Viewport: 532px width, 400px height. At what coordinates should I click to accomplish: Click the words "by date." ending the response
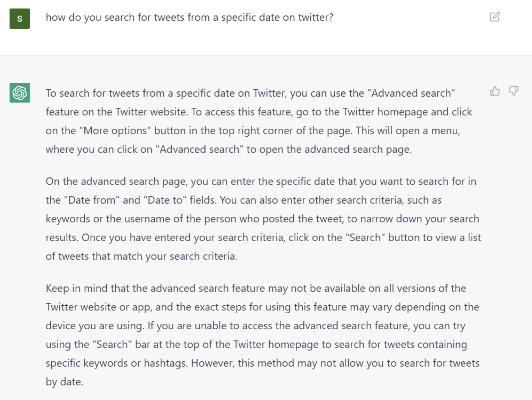64,382
